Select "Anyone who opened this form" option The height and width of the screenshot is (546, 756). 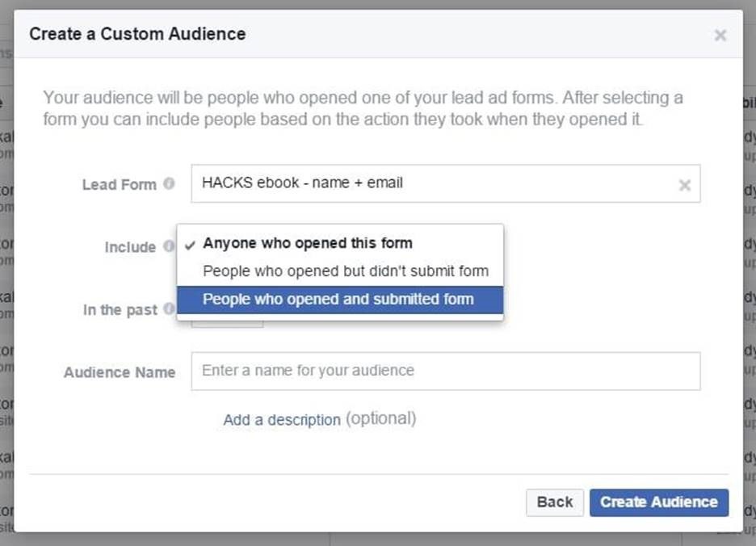(x=307, y=243)
